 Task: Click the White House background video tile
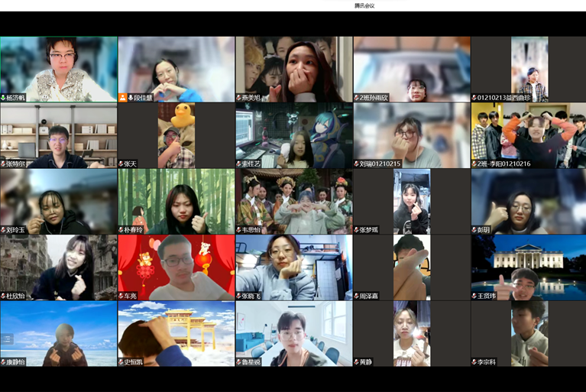pos(528,266)
